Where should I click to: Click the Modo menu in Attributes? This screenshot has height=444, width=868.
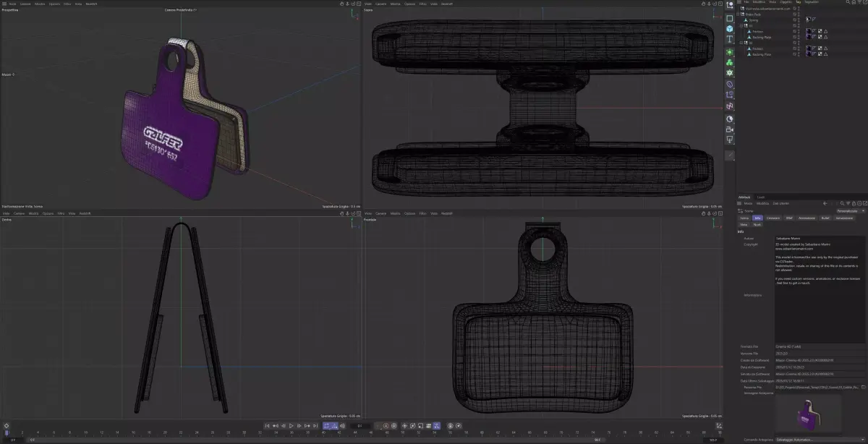tap(748, 203)
